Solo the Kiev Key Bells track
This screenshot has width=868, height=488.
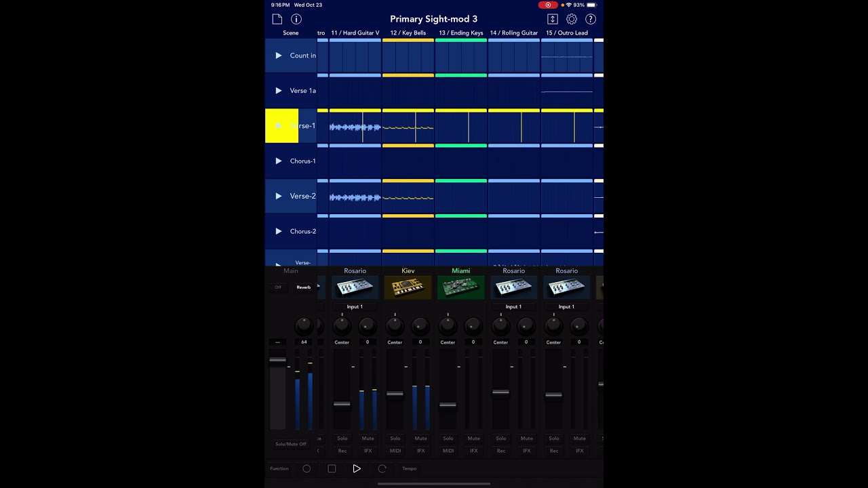click(395, 439)
